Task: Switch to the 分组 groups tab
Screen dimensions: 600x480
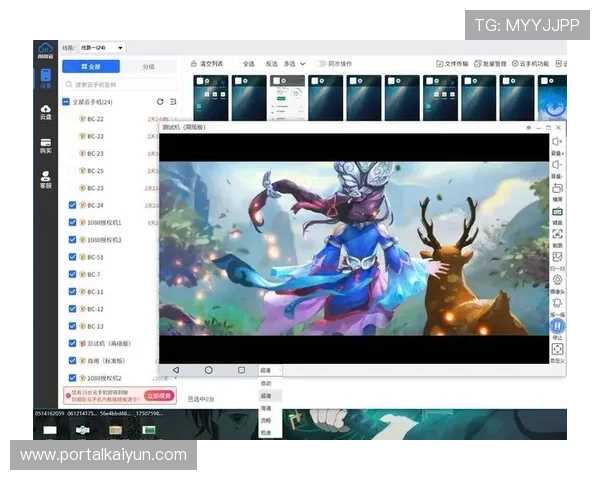Action: [148, 66]
